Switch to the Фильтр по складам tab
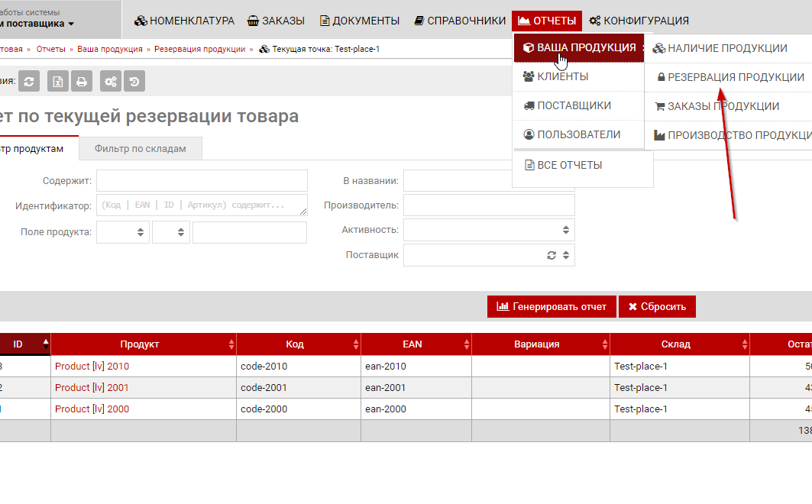Screen dimensions: 812x504 coord(141,149)
